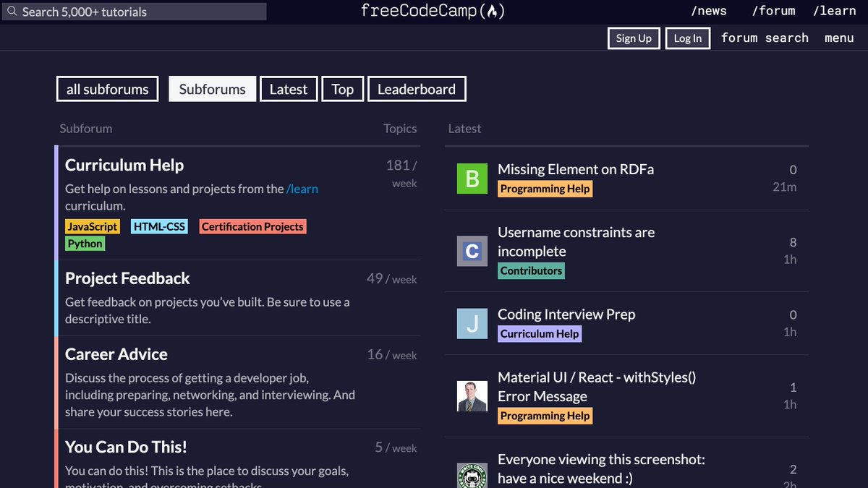Open the 'Everyone viewing this screenshot' topic
868x488 pixels.
tap(601, 468)
